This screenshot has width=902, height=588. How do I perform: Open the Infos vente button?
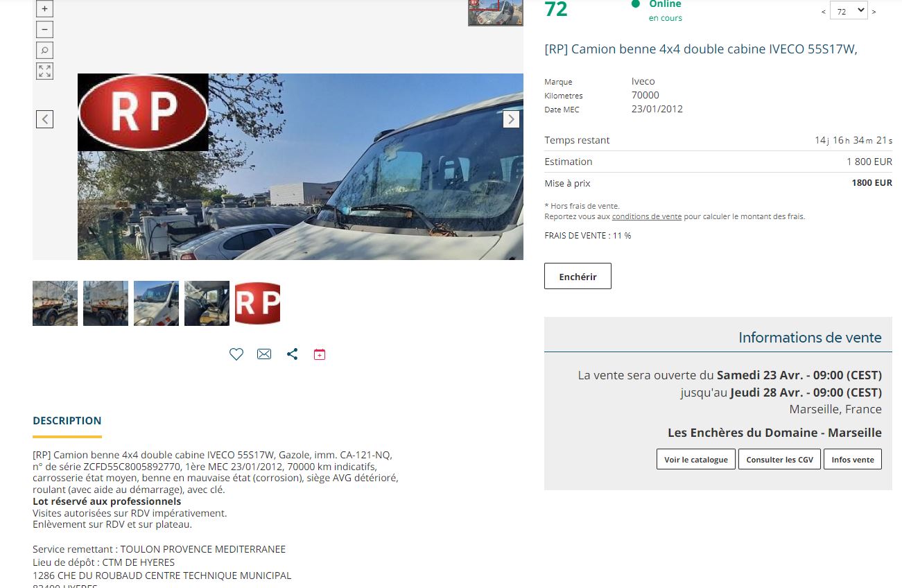[x=853, y=459]
